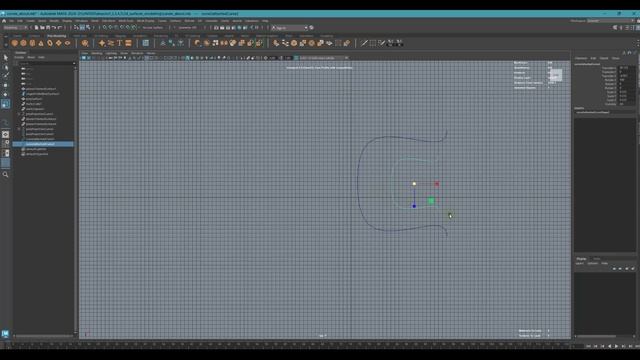Click the Maya home icon left of File menu
Image resolution: width=640 pixels, height=360 pixels.
coord(4,20)
